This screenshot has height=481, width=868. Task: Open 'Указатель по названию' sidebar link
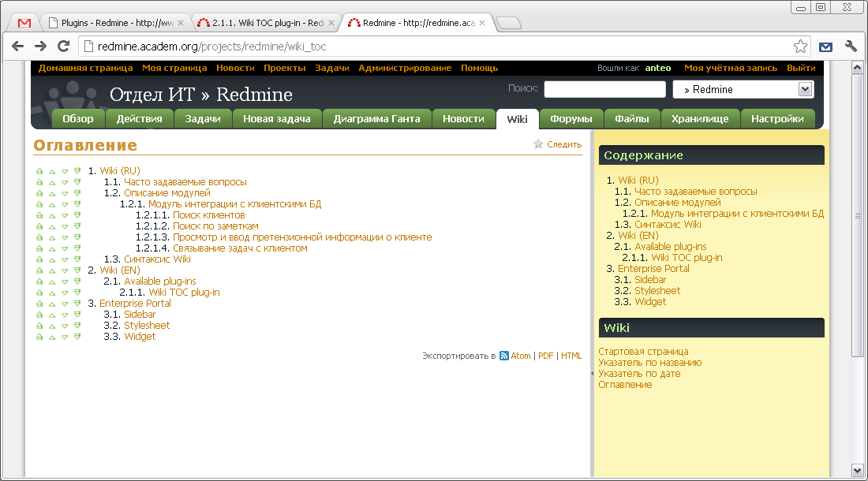(x=650, y=363)
